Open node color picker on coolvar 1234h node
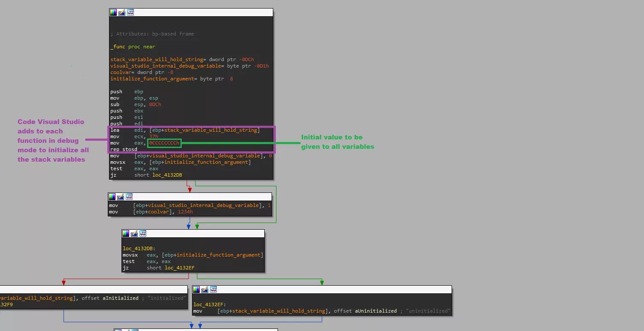Viewport: 644px width, 331px height. (112, 197)
